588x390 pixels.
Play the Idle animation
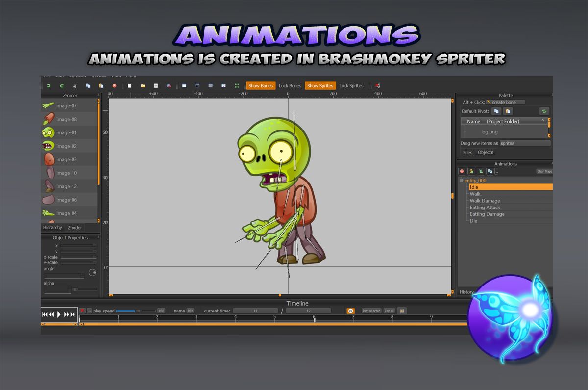coord(59,314)
